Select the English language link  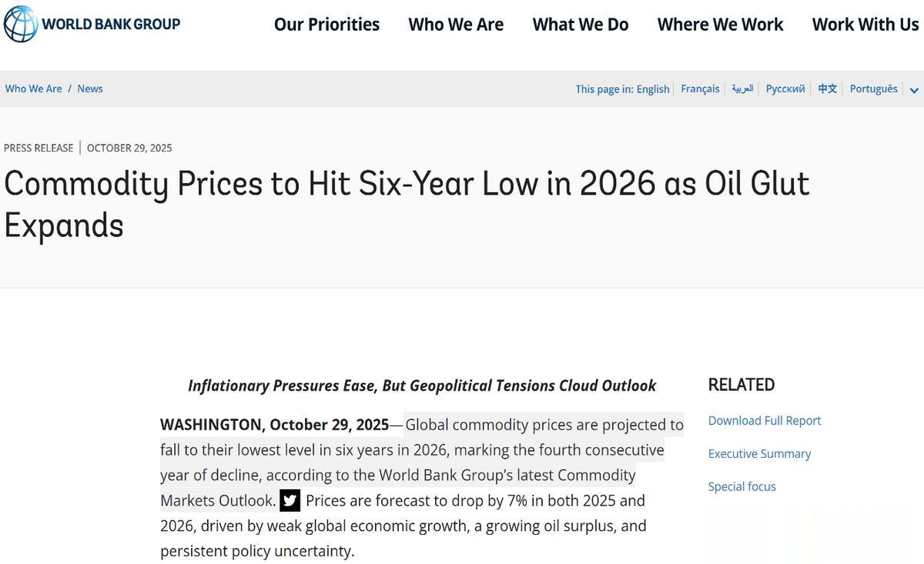point(653,88)
